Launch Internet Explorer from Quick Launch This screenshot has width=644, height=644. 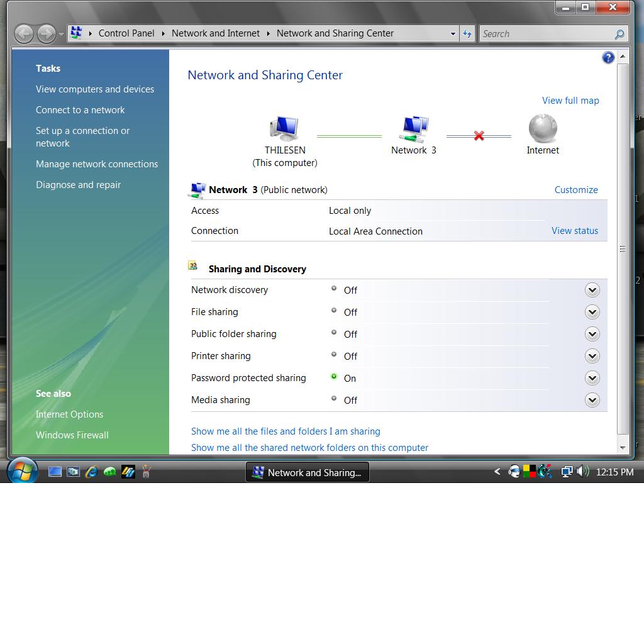[92, 472]
